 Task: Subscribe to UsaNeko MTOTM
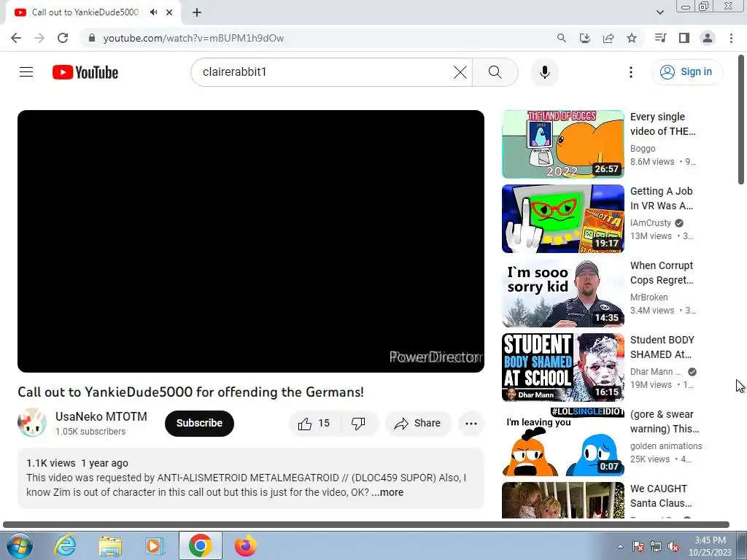point(199,424)
